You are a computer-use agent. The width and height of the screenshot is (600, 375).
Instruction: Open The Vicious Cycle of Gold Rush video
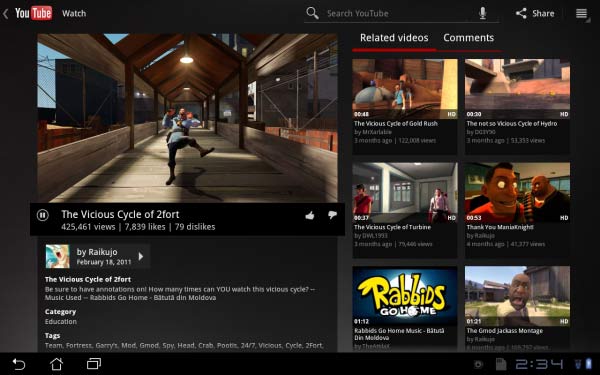pos(404,106)
